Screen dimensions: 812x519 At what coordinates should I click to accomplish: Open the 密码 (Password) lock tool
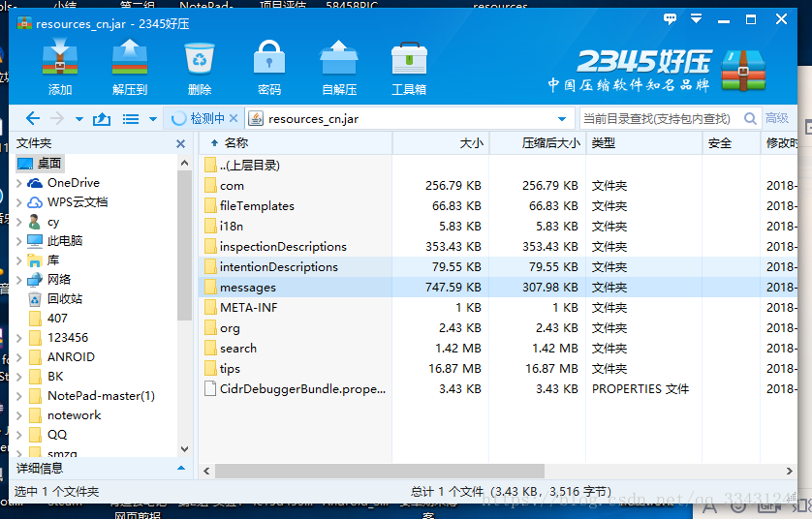[269, 69]
